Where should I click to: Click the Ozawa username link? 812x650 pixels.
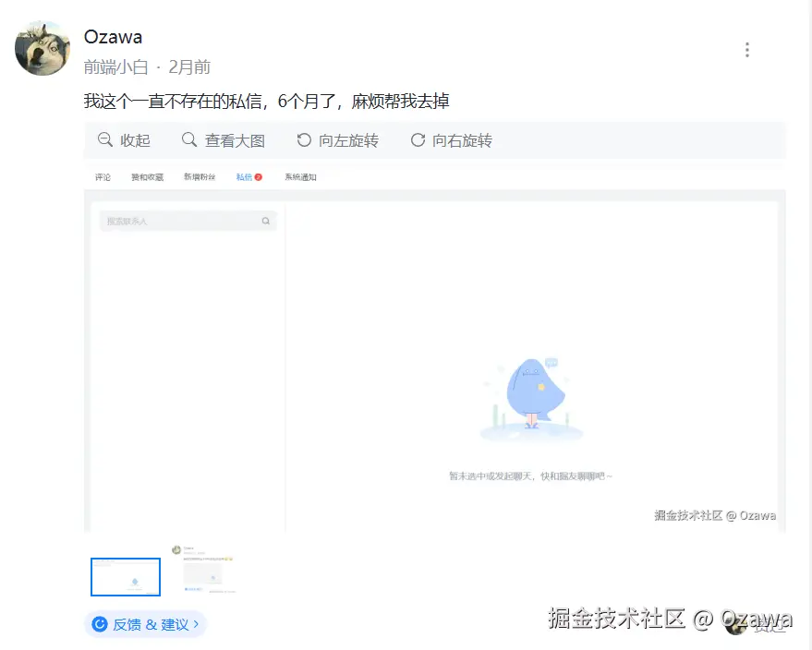pyautogui.click(x=113, y=37)
